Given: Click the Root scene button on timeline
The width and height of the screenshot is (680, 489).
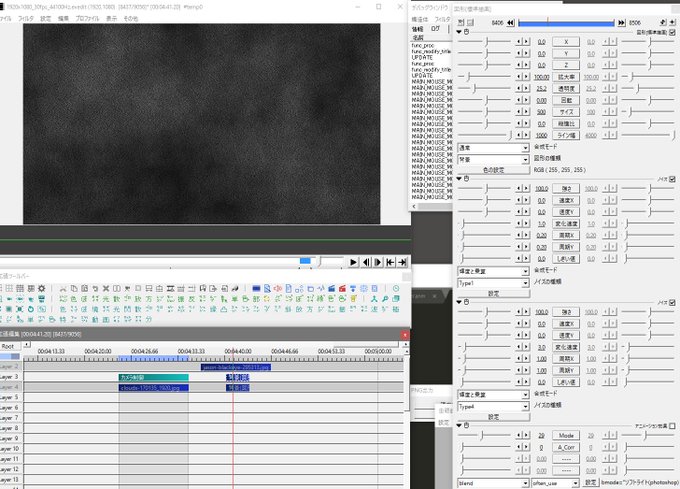Looking at the screenshot, I should click(10, 346).
